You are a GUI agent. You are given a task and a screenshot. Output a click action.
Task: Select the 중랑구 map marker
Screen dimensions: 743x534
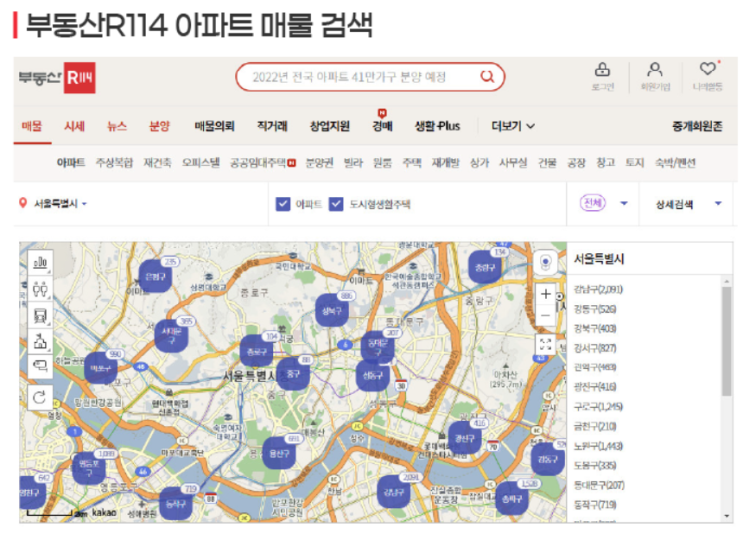[485, 267]
